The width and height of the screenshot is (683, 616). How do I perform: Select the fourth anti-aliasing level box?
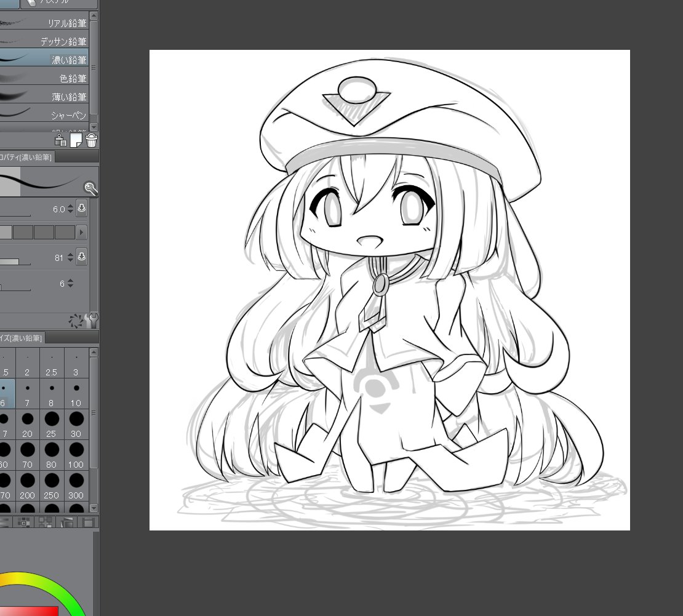click(65, 232)
